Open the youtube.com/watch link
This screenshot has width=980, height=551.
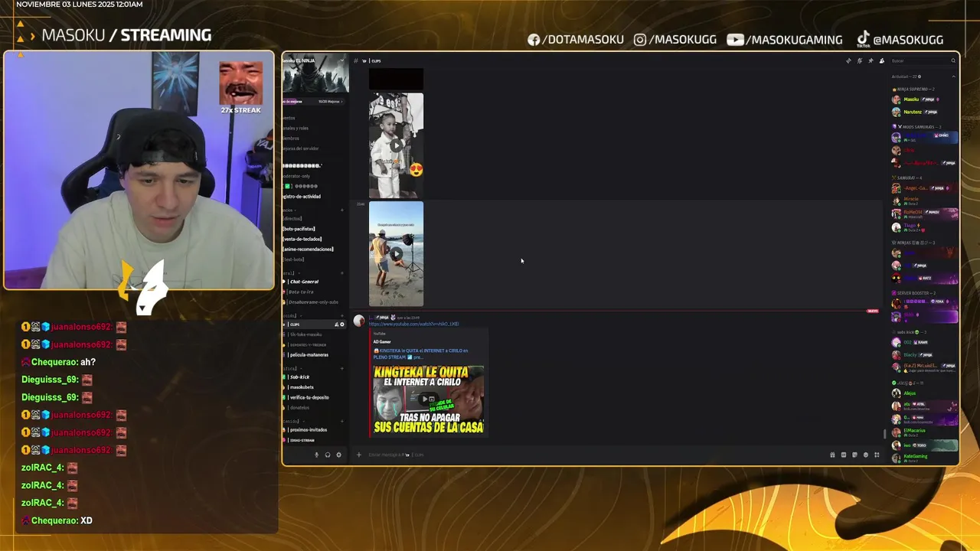[414, 324]
